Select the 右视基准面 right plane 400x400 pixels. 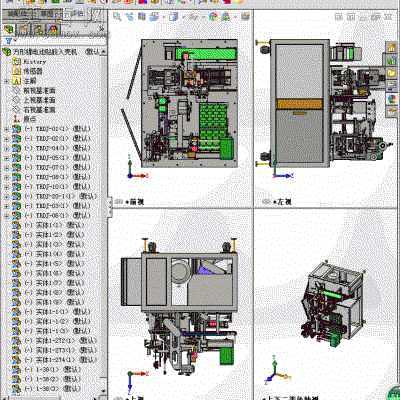(x=34, y=110)
